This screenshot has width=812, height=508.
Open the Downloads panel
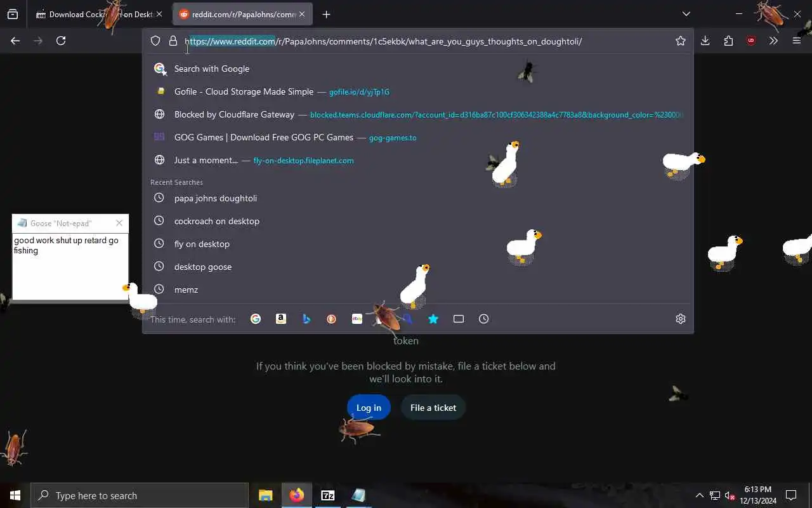coord(705,41)
